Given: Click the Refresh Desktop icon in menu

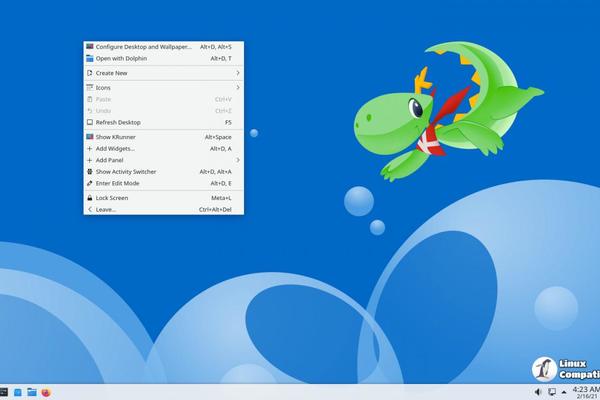Looking at the screenshot, I should pos(90,122).
